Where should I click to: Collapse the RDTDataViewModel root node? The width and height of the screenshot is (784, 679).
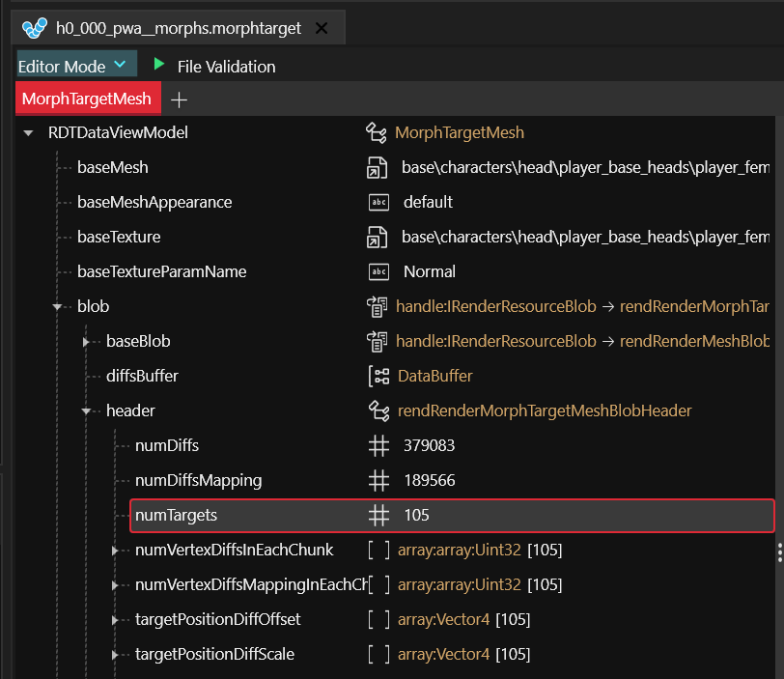pyautogui.click(x=28, y=133)
